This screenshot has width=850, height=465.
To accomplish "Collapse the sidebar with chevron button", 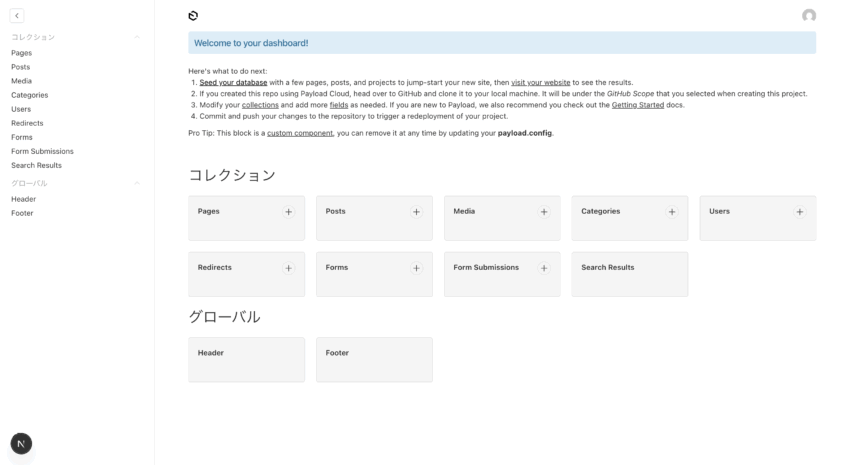I will [17, 15].
